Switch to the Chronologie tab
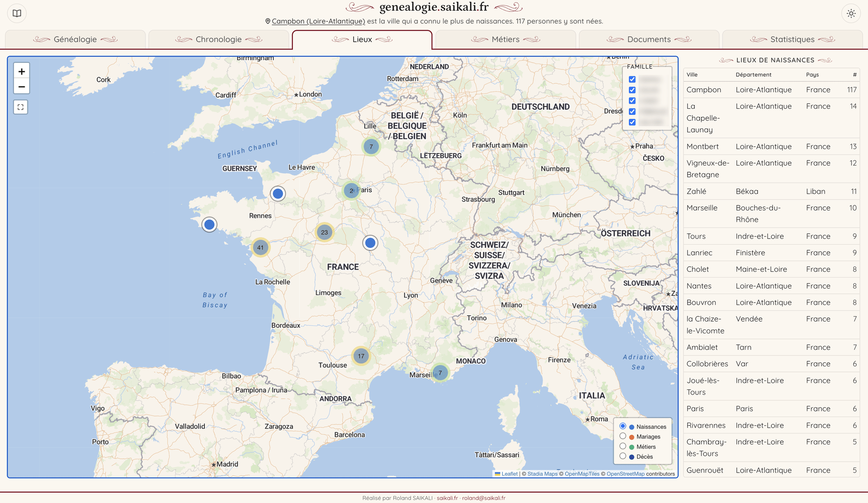Viewport: 868px width, 503px height. tap(219, 39)
